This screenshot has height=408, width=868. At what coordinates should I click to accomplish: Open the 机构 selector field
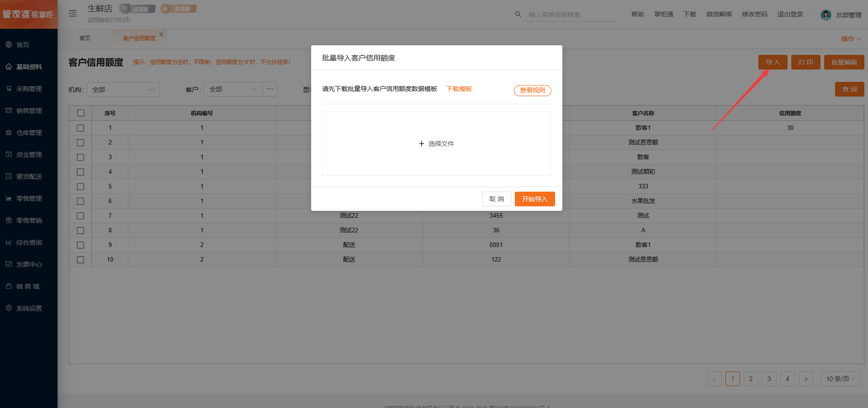pyautogui.click(x=123, y=89)
